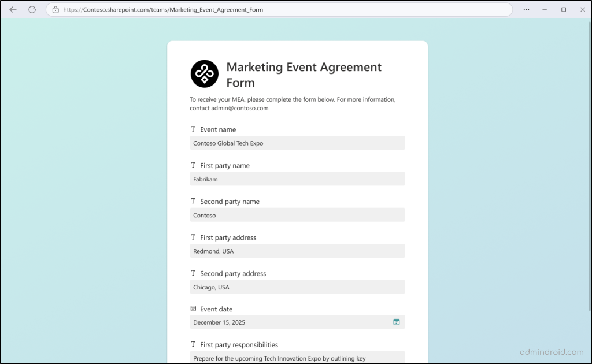Open the date picker in the Event date field
The width and height of the screenshot is (592, 364).
[x=397, y=322]
